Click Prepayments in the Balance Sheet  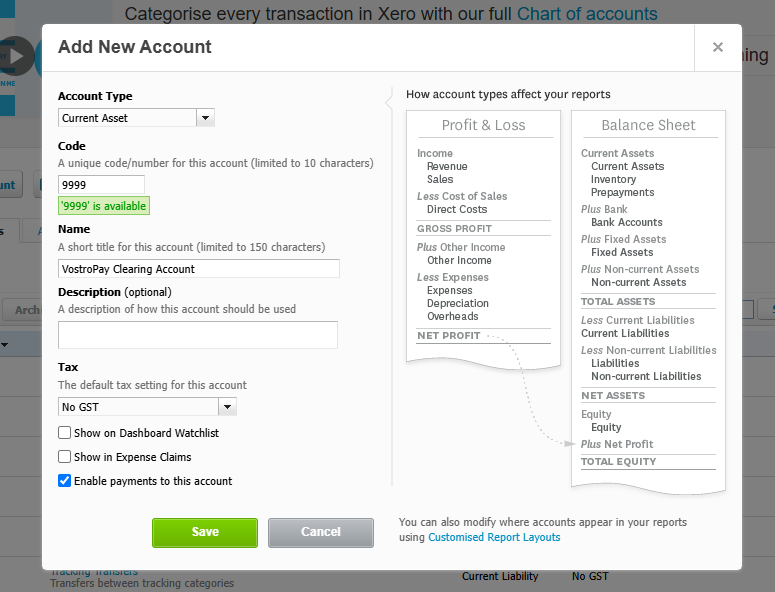pos(623,192)
